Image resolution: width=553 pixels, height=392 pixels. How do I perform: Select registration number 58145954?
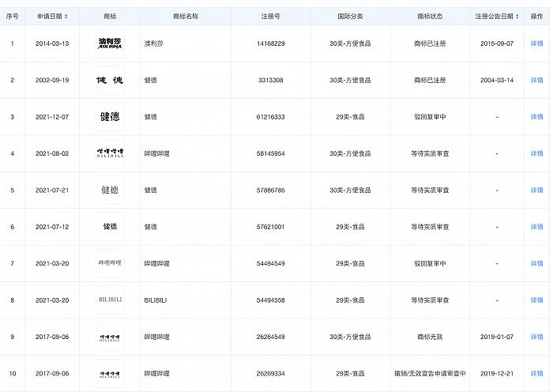pyautogui.click(x=270, y=153)
